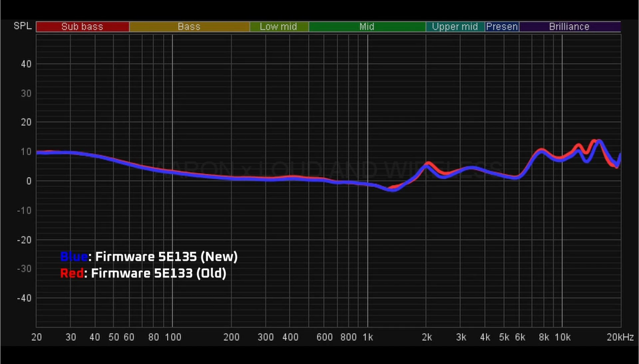The width and height of the screenshot is (639, 364).
Task: Click the 40 dB level label
Action: (26, 64)
